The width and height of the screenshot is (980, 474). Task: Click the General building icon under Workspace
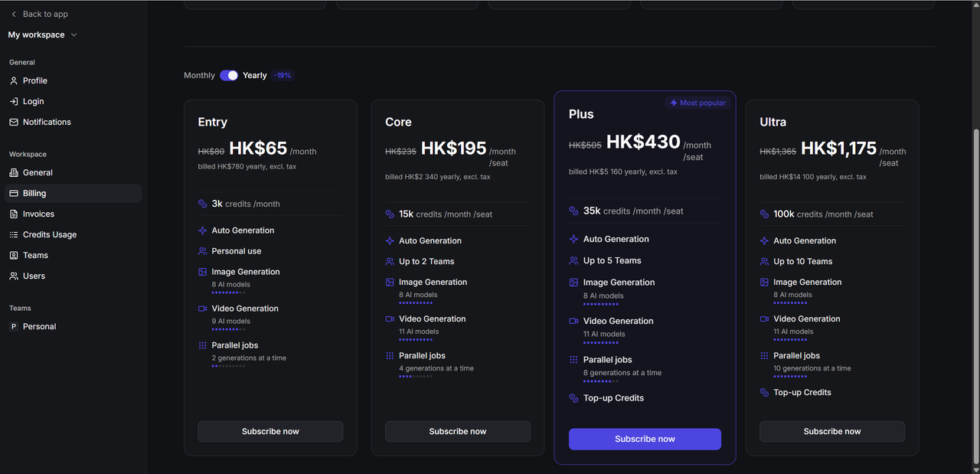coord(14,172)
